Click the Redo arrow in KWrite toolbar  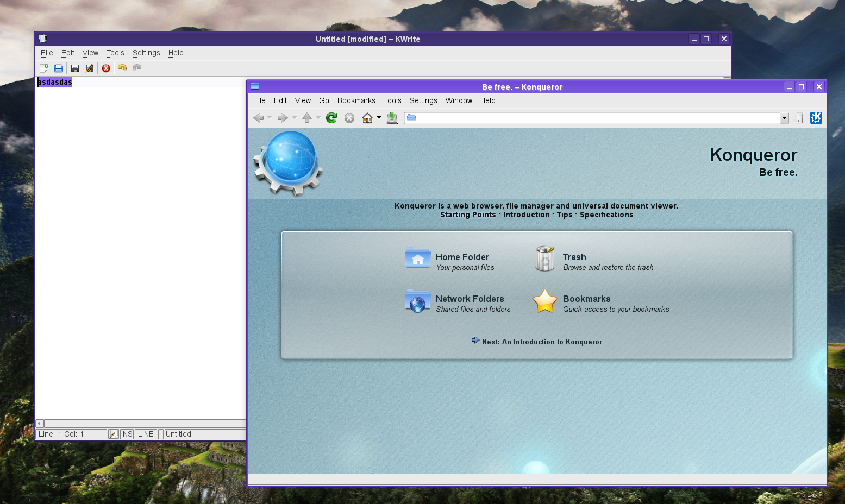point(137,68)
